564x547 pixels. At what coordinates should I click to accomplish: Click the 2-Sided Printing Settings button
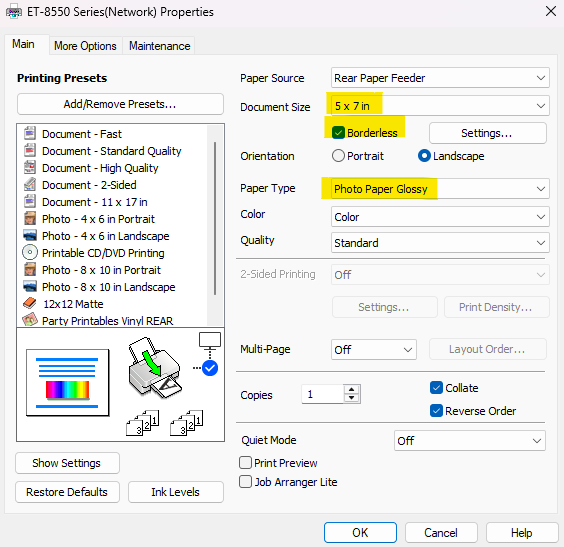pos(384,307)
